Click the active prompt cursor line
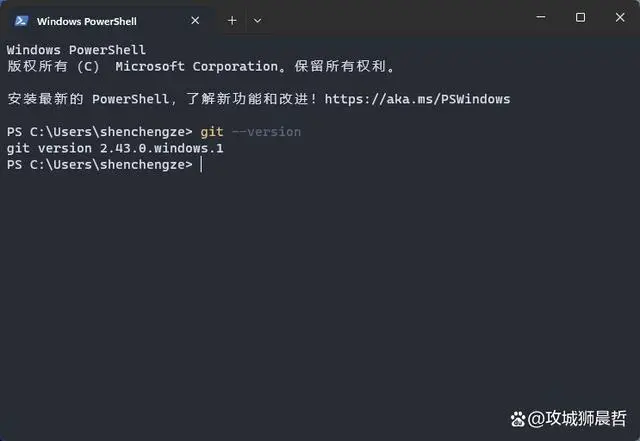The width and height of the screenshot is (640, 441). pyautogui.click(x=200, y=164)
